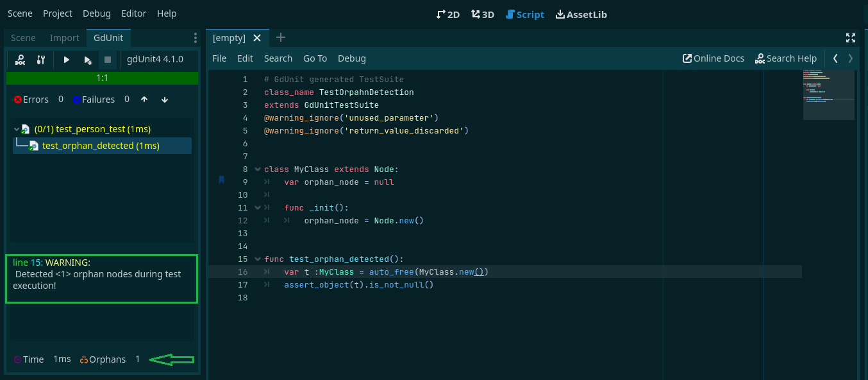Open GdUnit documentation via the DOC icon
Viewport: 868px width, 380px height.
(19, 60)
